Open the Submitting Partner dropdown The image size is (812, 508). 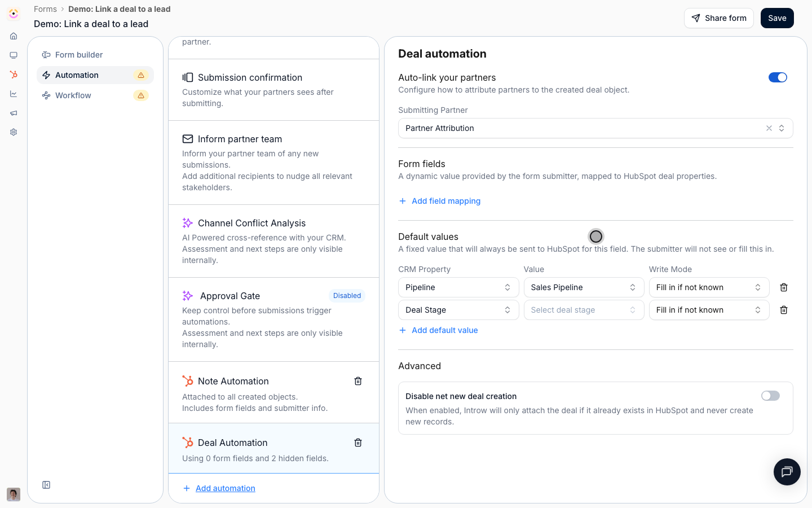click(595, 128)
